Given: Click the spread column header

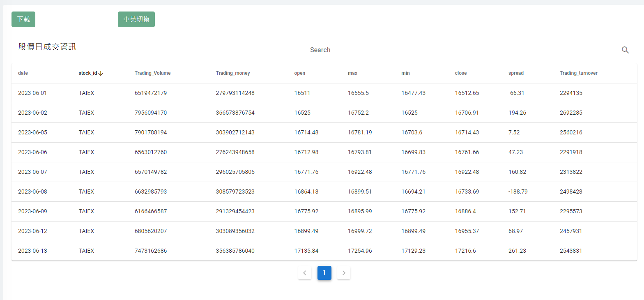Looking at the screenshot, I should pyautogui.click(x=516, y=73).
